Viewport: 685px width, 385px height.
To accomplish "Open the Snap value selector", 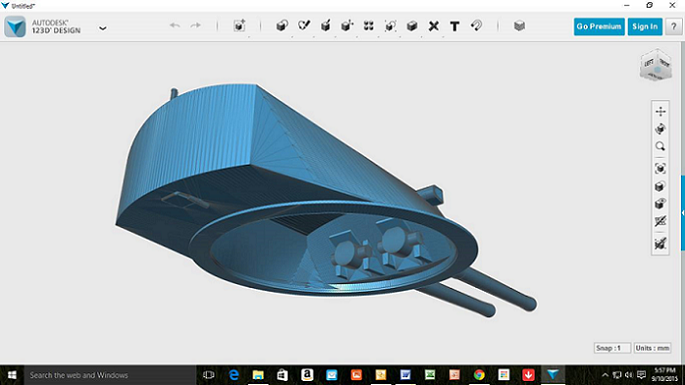I will (x=612, y=348).
